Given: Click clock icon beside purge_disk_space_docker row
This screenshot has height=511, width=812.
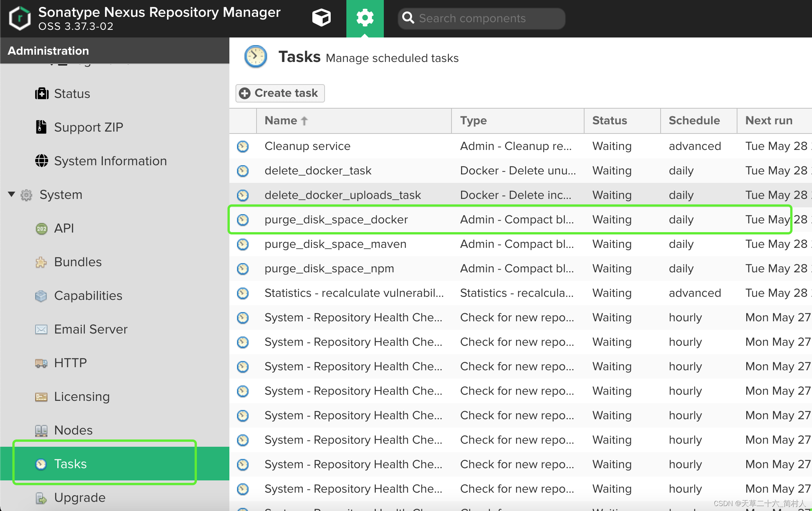Looking at the screenshot, I should (x=243, y=220).
